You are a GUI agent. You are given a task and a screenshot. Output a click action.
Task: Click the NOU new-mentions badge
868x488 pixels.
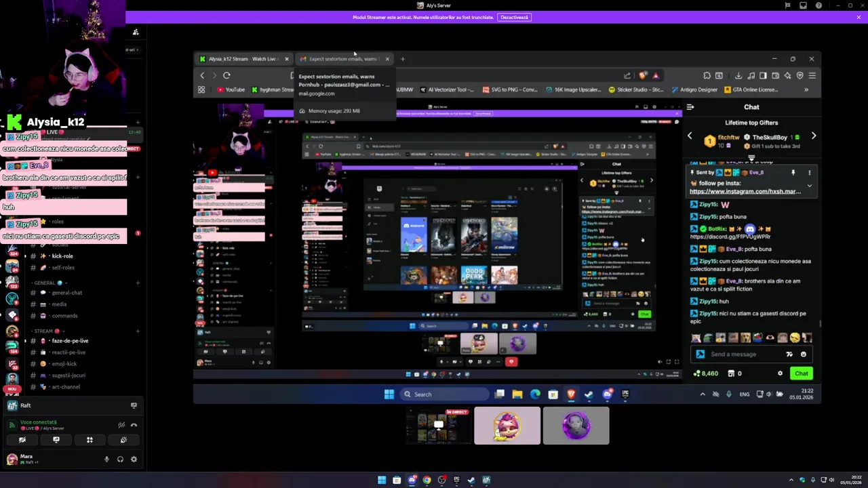pos(12,389)
